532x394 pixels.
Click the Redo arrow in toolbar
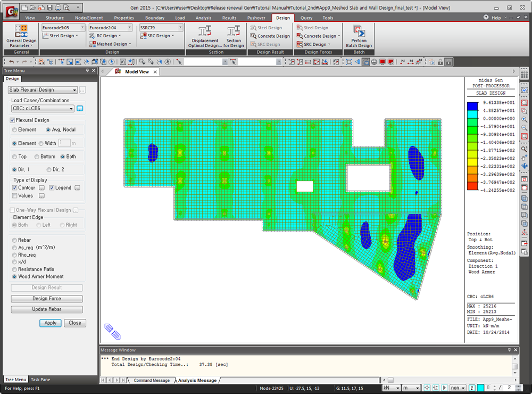tap(24, 62)
